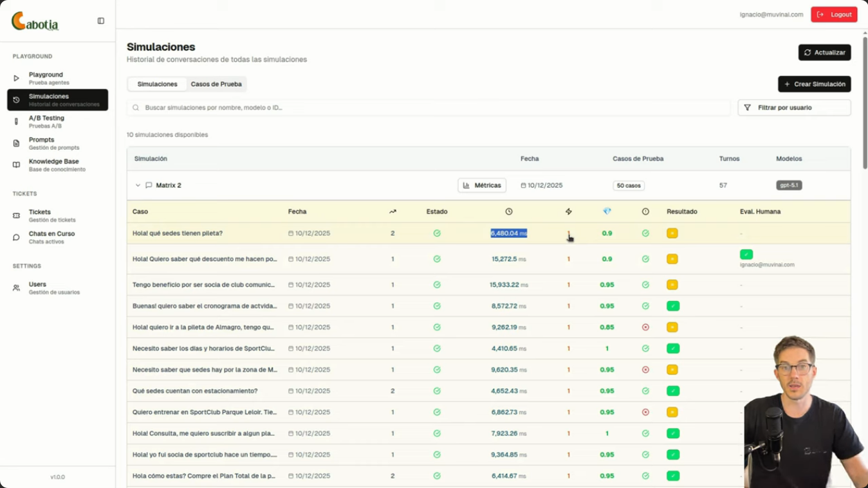The image size is (868, 488).
Task: Open the Filtrar por usuario dropdown
Action: [794, 107]
